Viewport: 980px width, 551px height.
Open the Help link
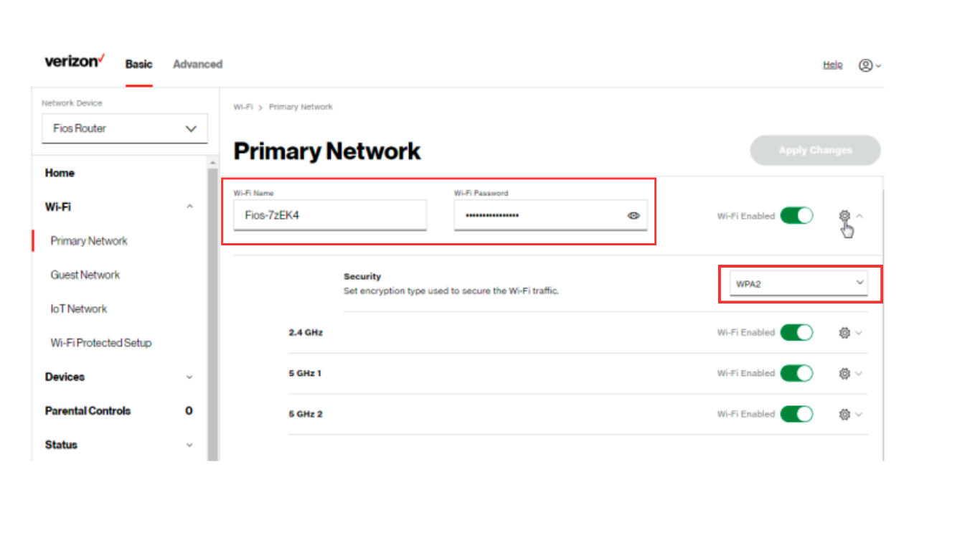[832, 65]
